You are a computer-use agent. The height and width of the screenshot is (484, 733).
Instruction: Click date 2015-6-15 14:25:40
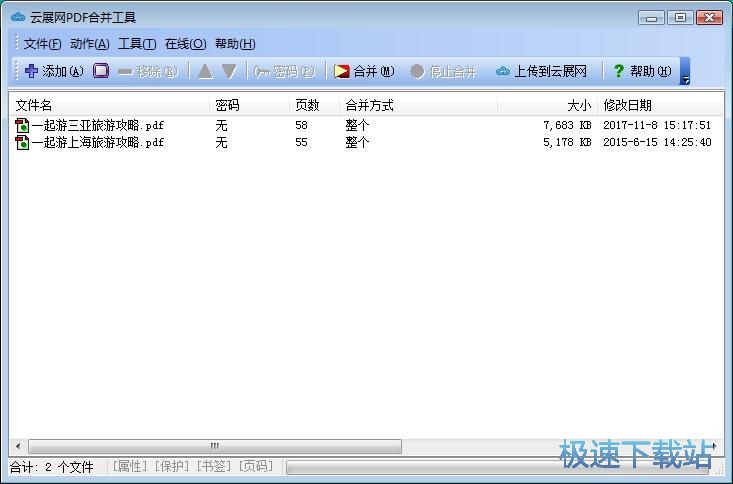tap(657, 142)
